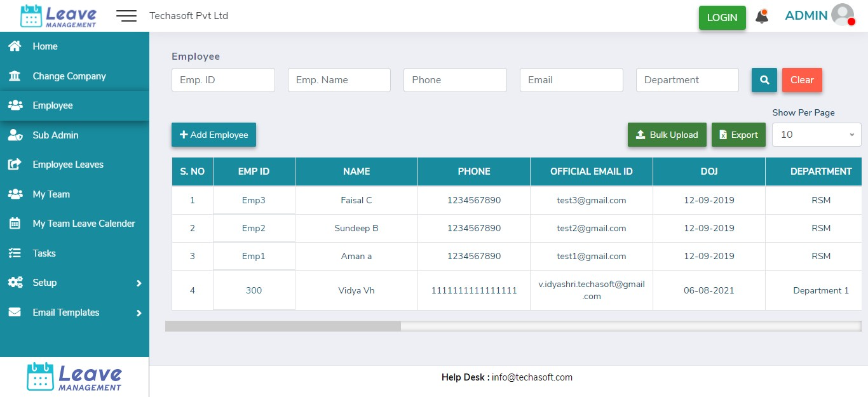Click the red Clear button
The height and width of the screenshot is (397, 868).
(801, 80)
